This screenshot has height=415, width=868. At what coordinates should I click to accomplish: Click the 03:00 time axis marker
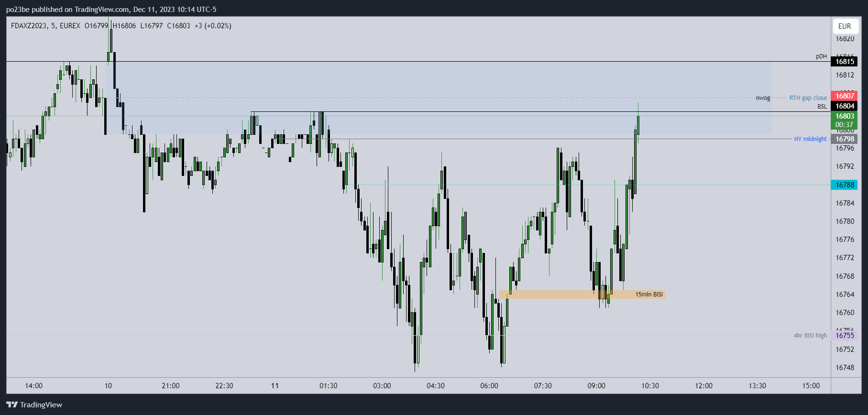pyautogui.click(x=382, y=386)
